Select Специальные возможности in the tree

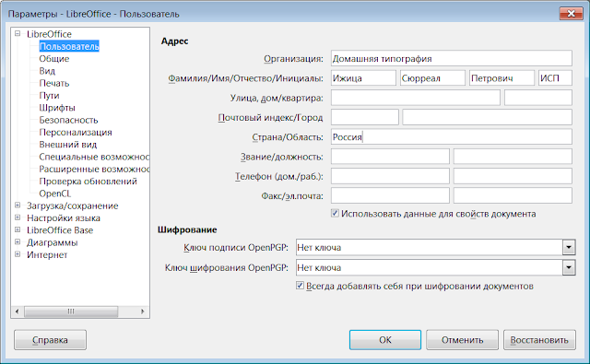(x=94, y=157)
